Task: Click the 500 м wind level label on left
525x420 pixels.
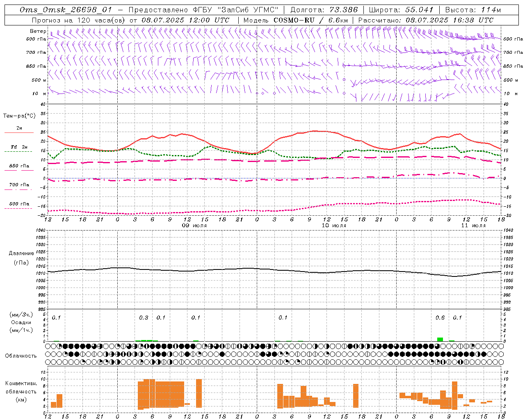Action: coord(39,80)
